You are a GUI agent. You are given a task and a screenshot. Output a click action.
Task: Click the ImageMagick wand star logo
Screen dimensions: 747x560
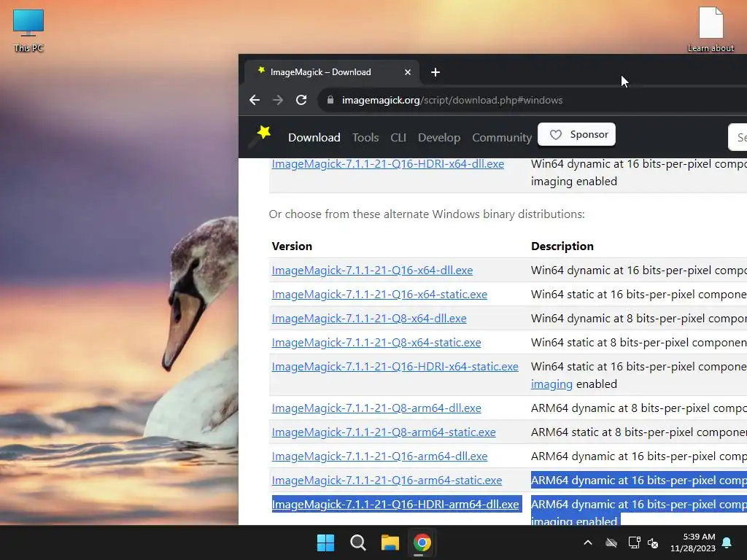260,136
